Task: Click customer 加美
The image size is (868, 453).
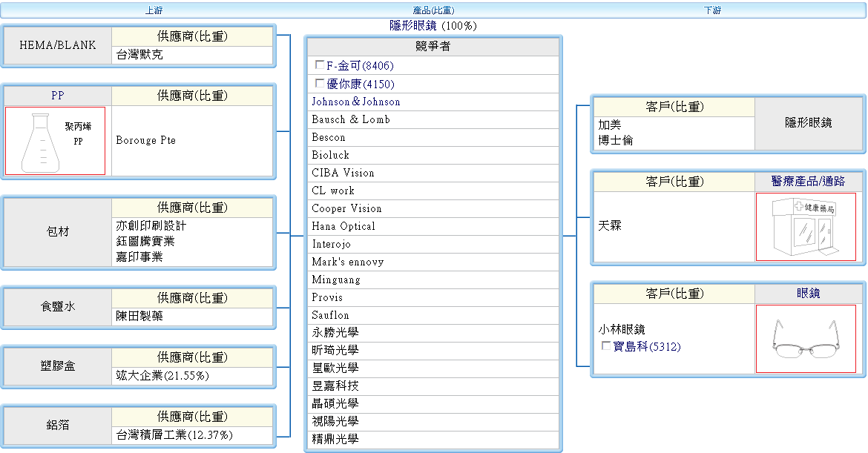Action: [610, 125]
